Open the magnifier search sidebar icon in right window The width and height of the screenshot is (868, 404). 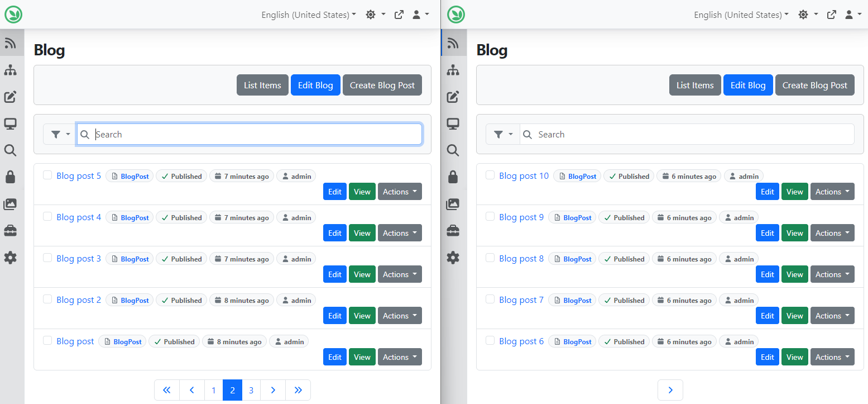coord(453,150)
